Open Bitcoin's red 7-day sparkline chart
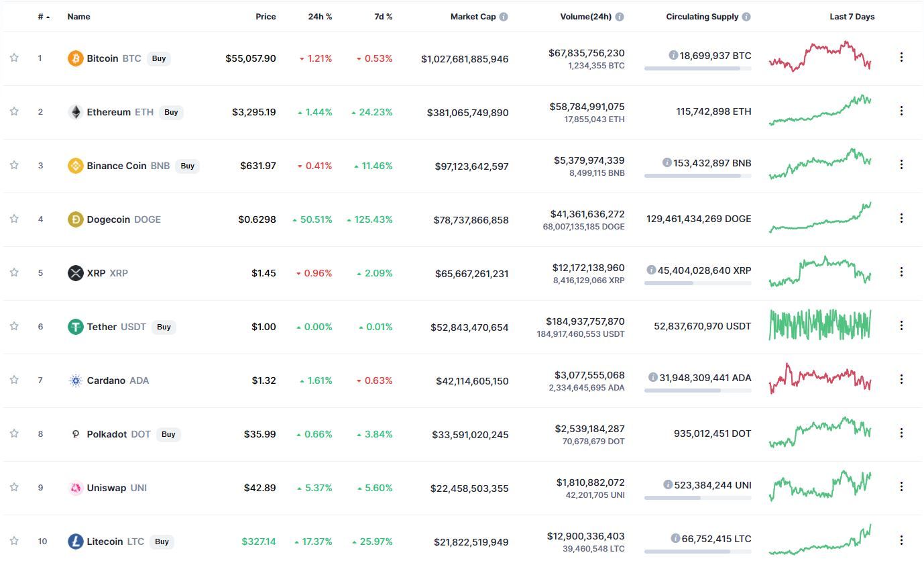This screenshot has height=567, width=924. tap(820, 57)
